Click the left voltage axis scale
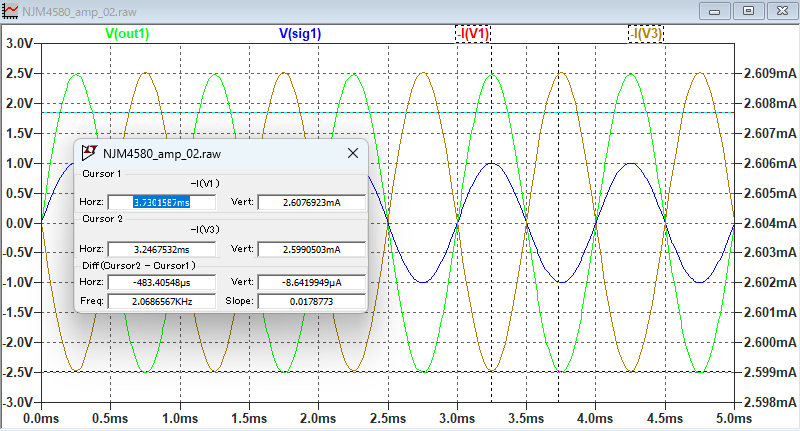This screenshot has height=431, width=800. tap(19, 222)
